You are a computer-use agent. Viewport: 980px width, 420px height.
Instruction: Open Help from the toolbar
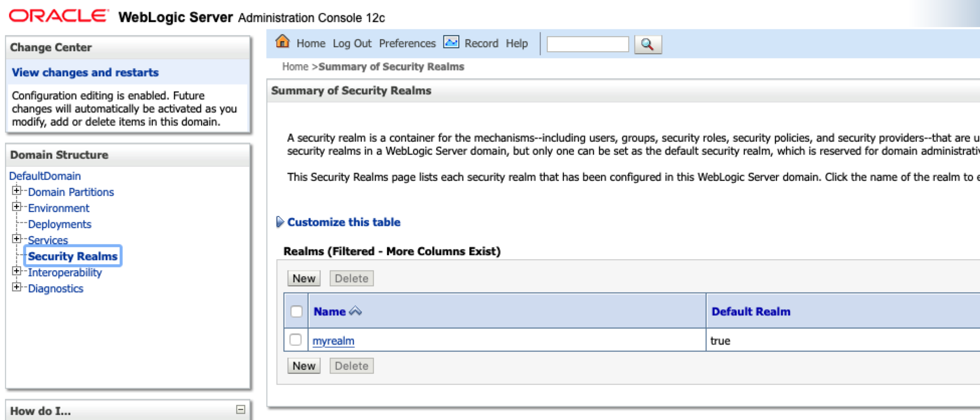[517, 44]
